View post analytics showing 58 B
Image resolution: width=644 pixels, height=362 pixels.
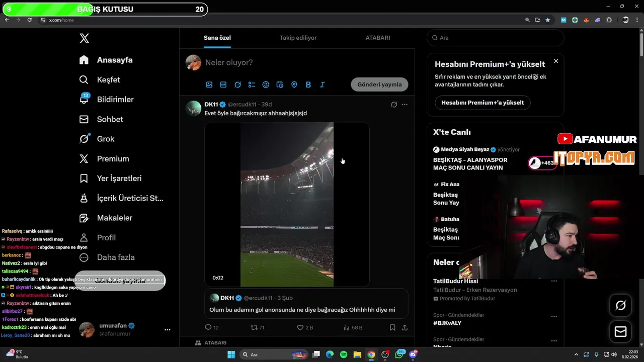pyautogui.click(x=353, y=327)
